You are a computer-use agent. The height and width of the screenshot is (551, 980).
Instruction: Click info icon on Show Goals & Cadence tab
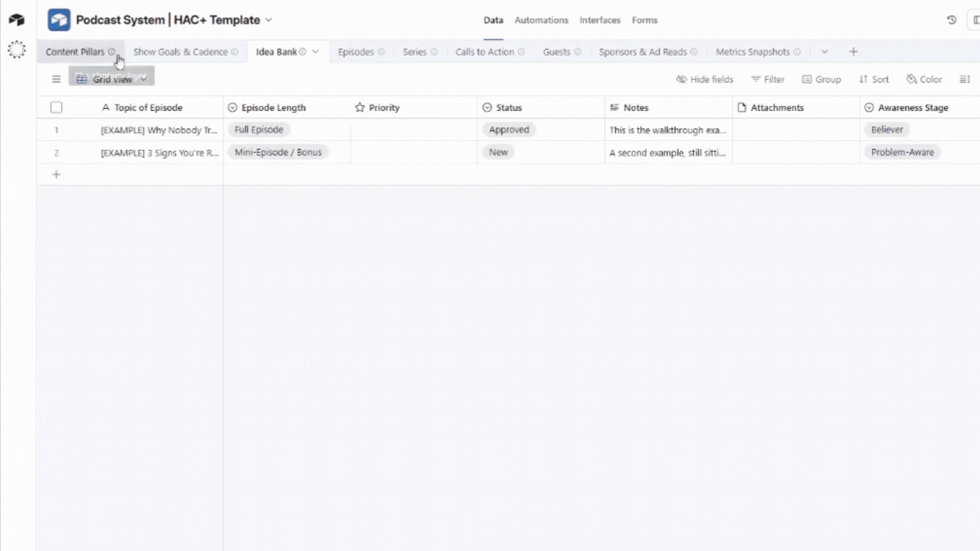(234, 52)
